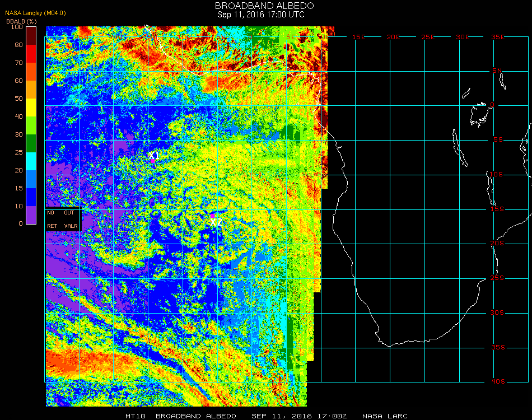The image size is (532, 420).
Task: Click the 50 colorbar tick label
Action: (x=18, y=99)
